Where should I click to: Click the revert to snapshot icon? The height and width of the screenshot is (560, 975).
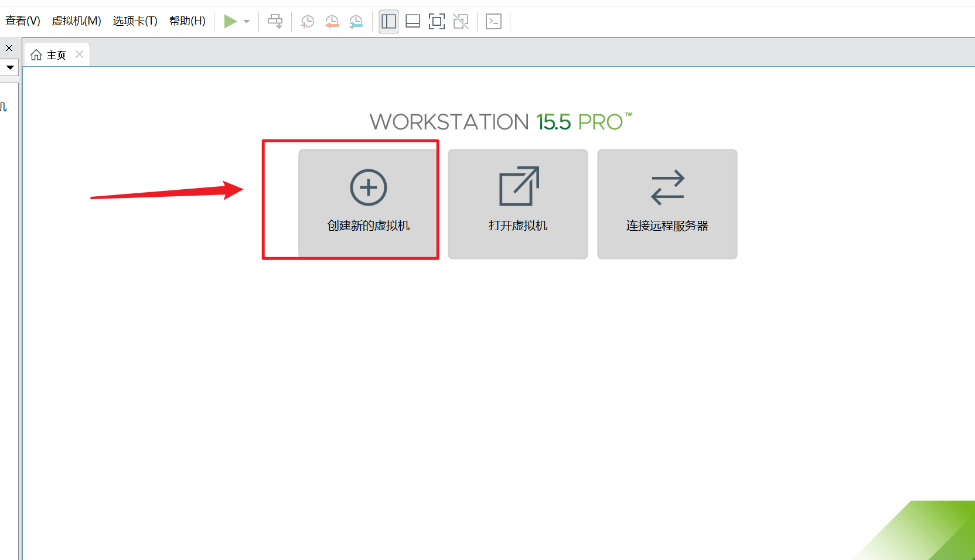pyautogui.click(x=332, y=22)
